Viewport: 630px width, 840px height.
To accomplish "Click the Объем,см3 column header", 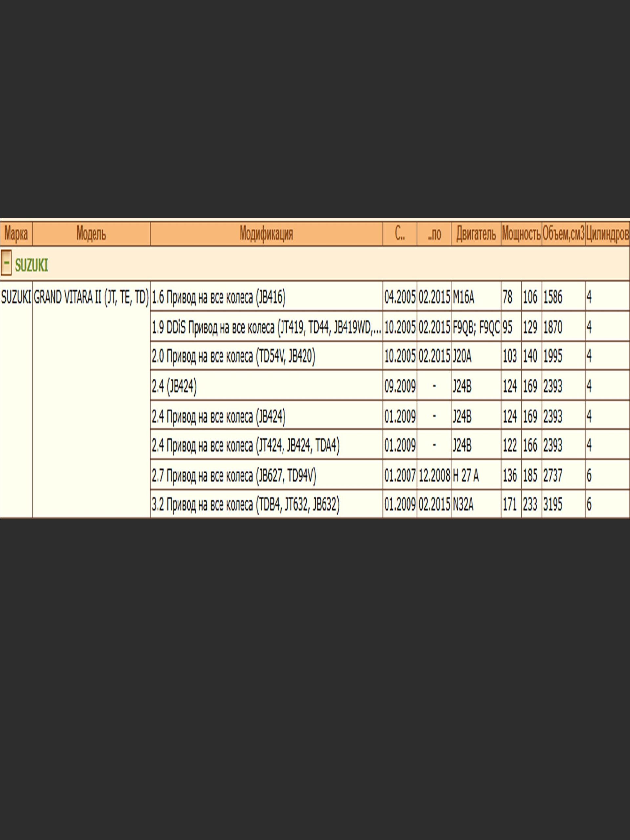I will point(563,234).
